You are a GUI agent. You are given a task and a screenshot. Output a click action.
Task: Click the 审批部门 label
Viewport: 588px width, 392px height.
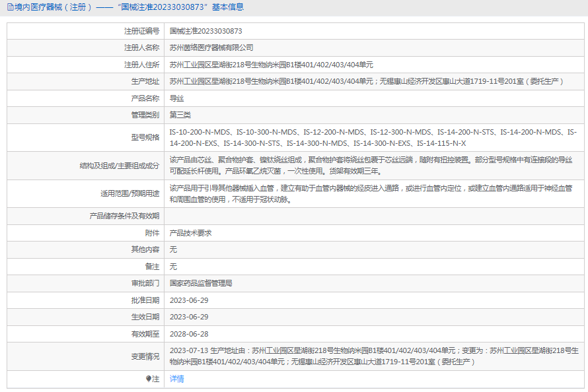pyautogui.click(x=145, y=283)
